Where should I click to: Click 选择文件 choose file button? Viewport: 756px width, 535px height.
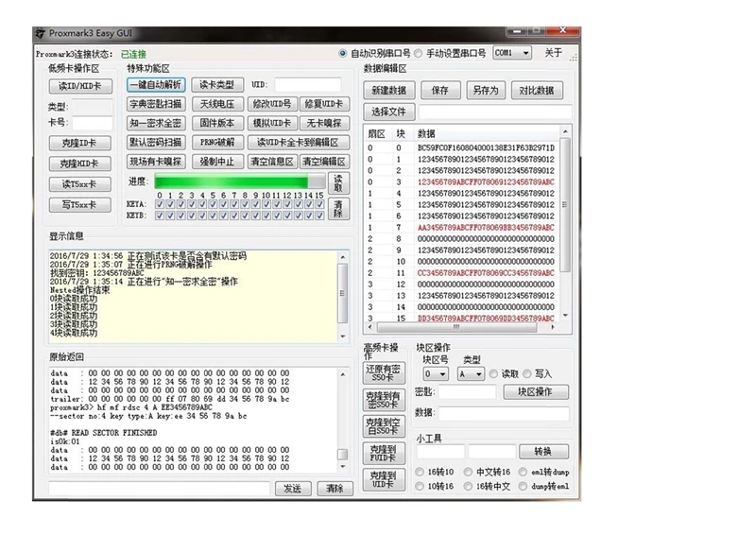point(388,112)
